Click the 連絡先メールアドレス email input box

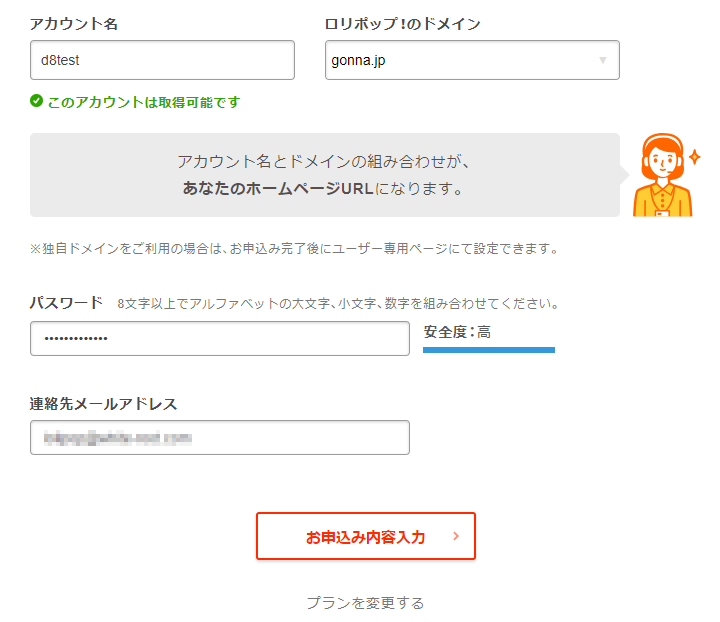point(220,437)
